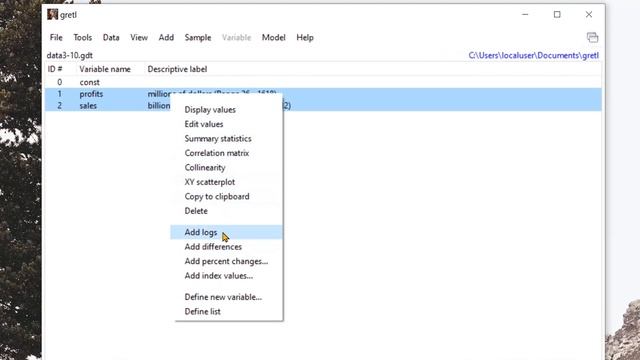
Task: Select Define list in context menu
Action: [x=227, y=311]
